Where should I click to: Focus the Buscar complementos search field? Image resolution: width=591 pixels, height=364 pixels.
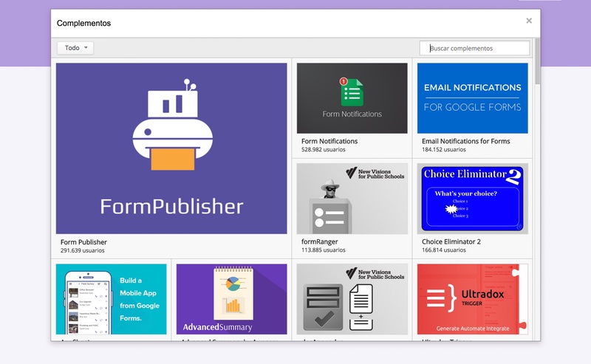pos(474,48)
